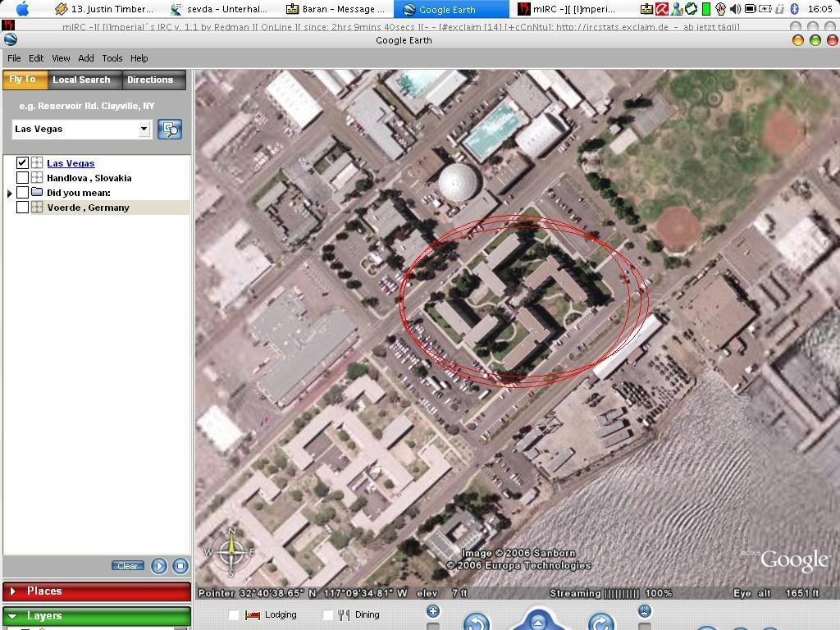The height and width of the screenshot is (630, 840).
Task: Expand the Did you mean folder triangle
Action: pos(9,193)
